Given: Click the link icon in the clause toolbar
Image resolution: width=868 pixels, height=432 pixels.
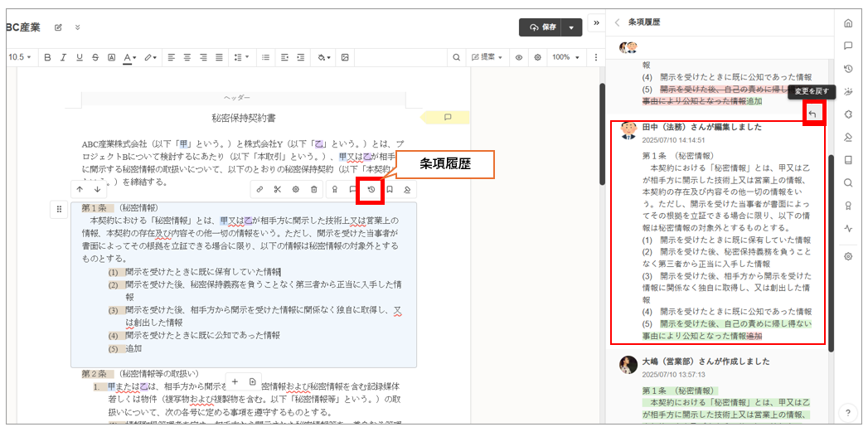Looking at the screenshot, I should [x=259, y=190].
